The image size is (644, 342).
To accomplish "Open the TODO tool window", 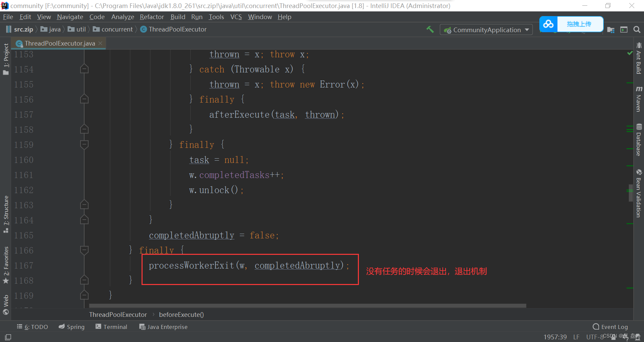I will pos(33,327).
